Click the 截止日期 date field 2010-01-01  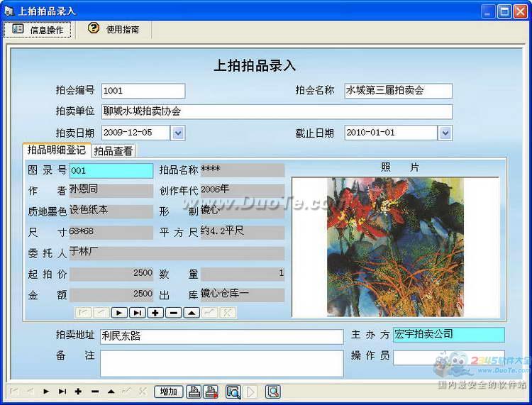click(391, 133)
